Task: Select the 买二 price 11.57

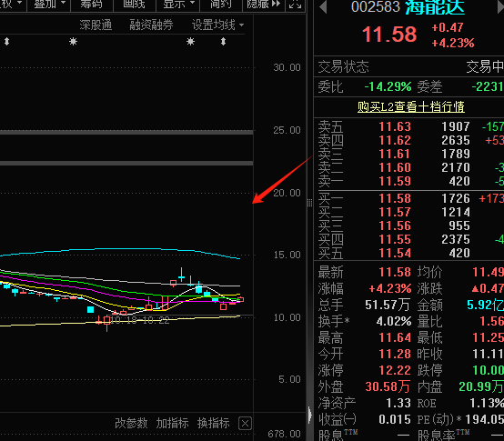Action: point(395,212)
